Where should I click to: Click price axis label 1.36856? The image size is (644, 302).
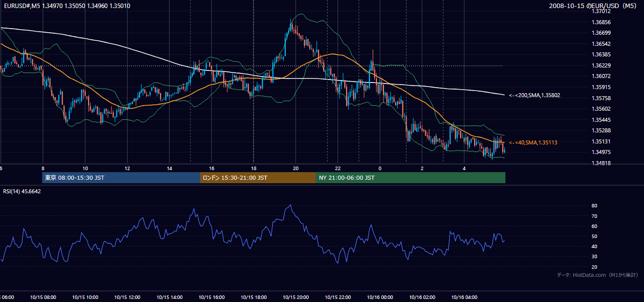pos(601,22)
